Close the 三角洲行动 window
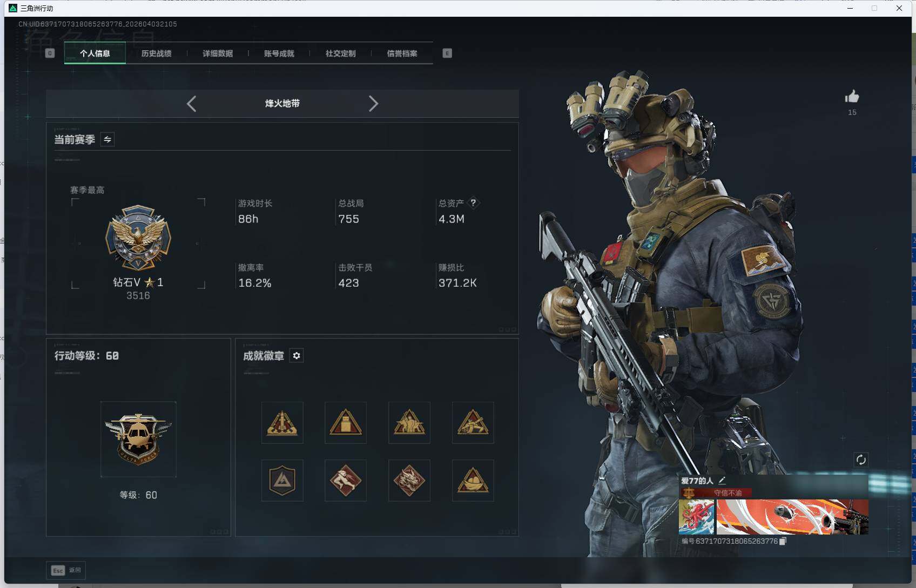This screenshot has height=588, width=916. [x=899, y=8]
